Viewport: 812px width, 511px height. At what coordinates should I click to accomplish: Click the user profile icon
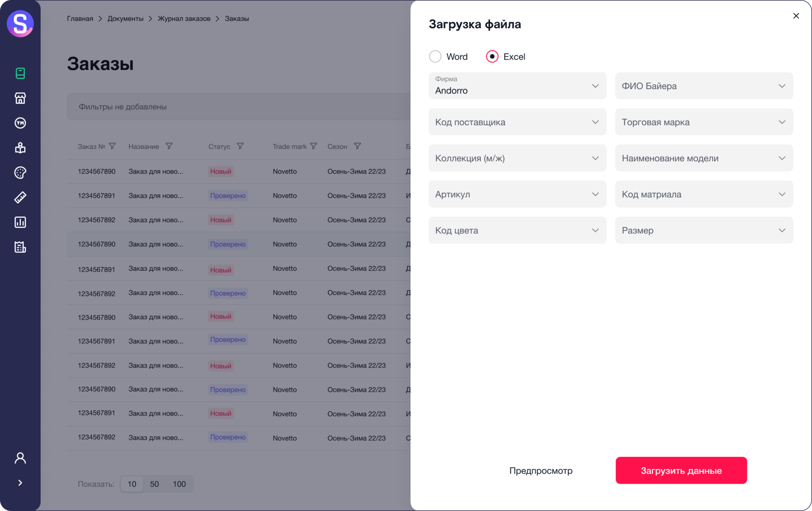pos(20,458)
